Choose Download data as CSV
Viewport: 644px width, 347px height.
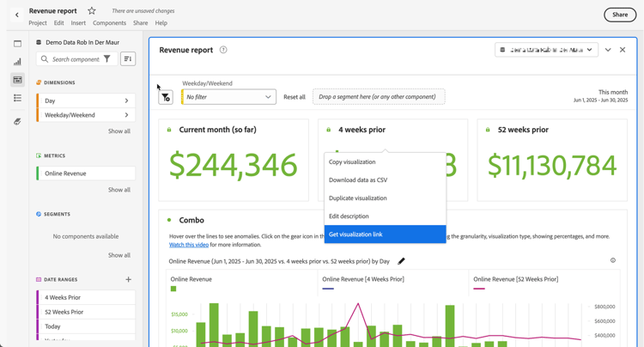click(x=358, y=180)
